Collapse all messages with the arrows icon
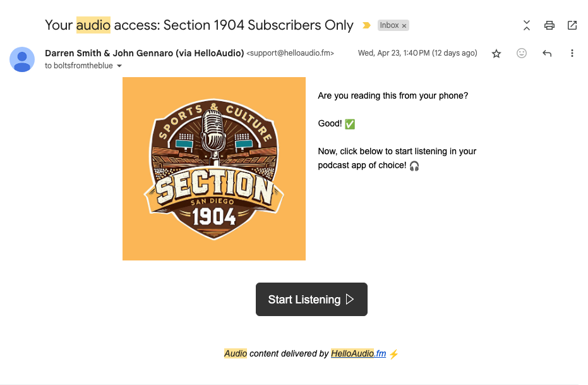The width and height of the screenshot is (588, 385). pos(527,25)
